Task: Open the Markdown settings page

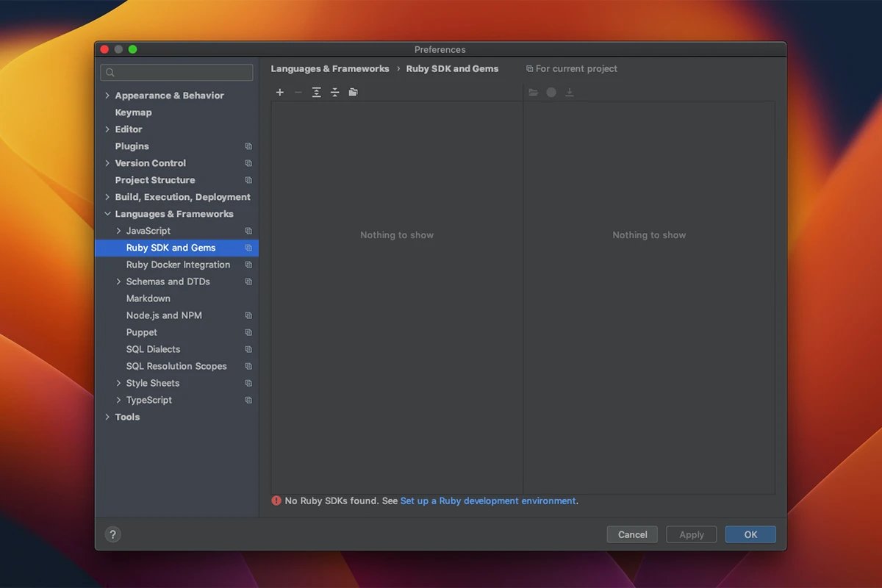Action: pyautogui.click(x=148, y=298)
